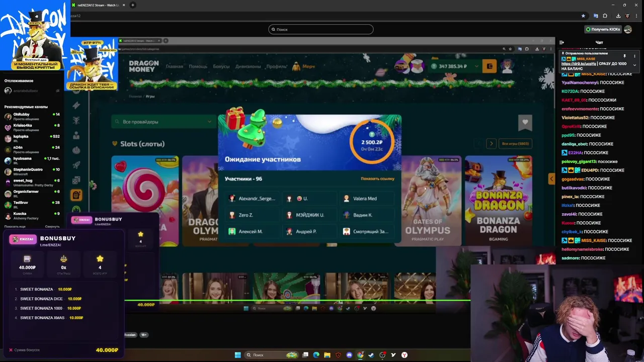This screenshot has width=644, height=362.
Task: Open the pinned message three-dot options
Action: pos(634,56)
